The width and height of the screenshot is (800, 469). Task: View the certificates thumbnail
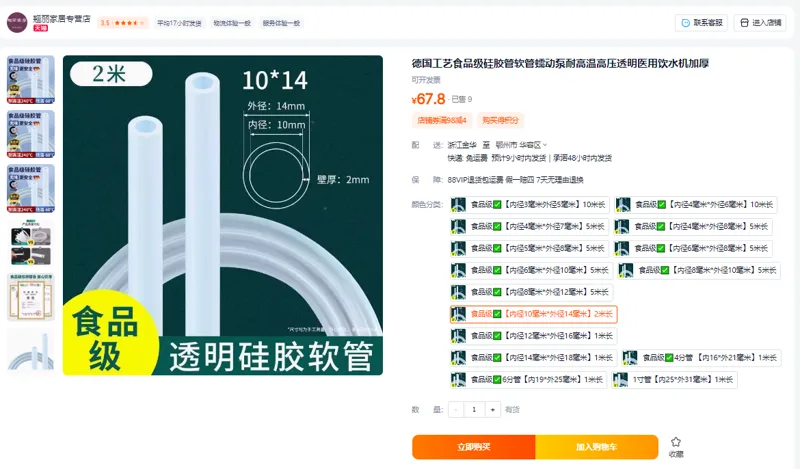pos(31,297)
